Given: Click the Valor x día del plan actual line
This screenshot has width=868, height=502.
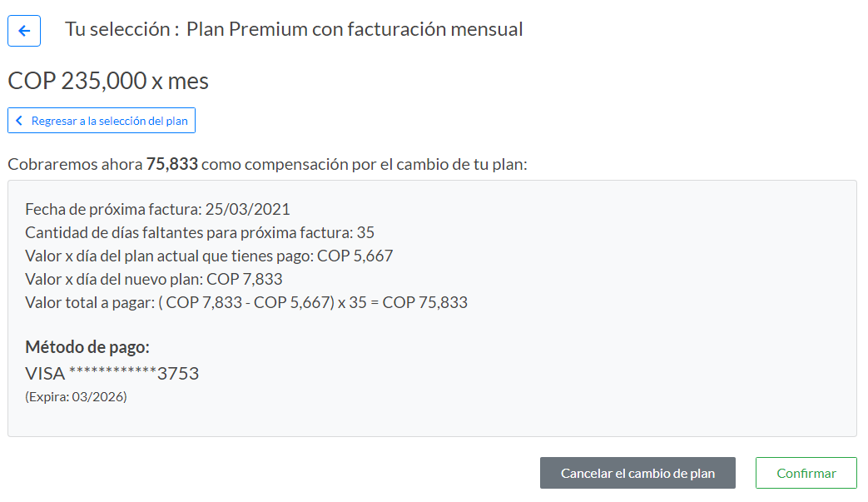Looking at the screenshot, I should [x=208, y=256].
